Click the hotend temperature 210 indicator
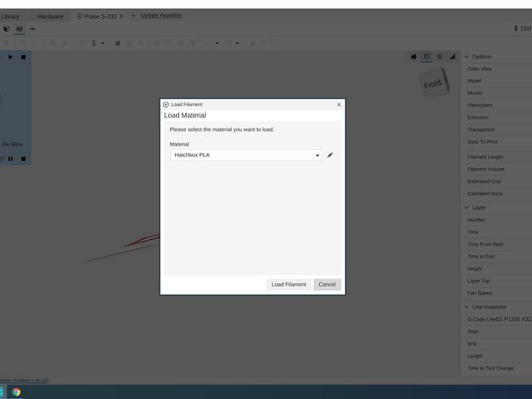532x399 pixels. 522,29
